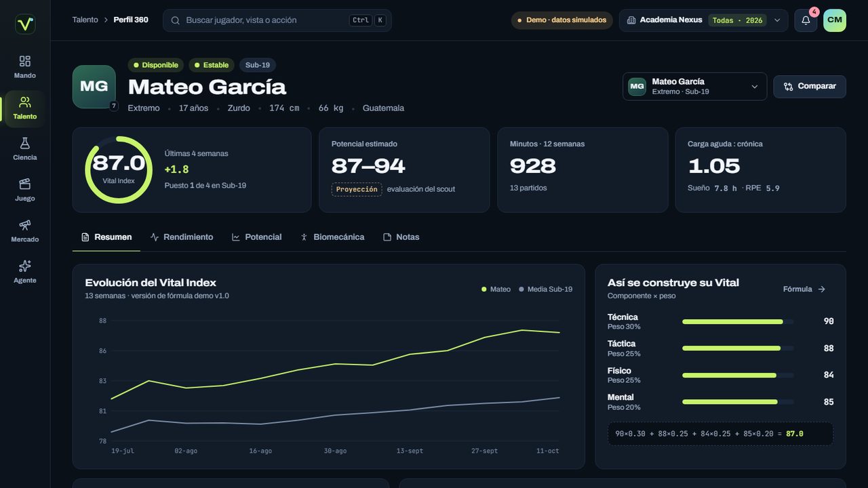Click the 27-sept axis label
The width and height of the screenshot is (868, 488).
click(485, 451)
